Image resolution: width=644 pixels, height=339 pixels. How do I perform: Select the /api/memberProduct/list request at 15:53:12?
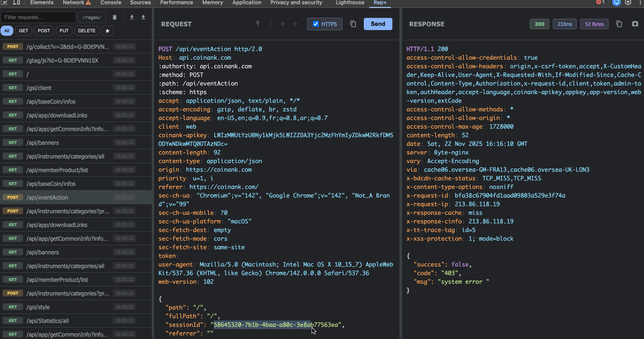click(x=57, y=170)
